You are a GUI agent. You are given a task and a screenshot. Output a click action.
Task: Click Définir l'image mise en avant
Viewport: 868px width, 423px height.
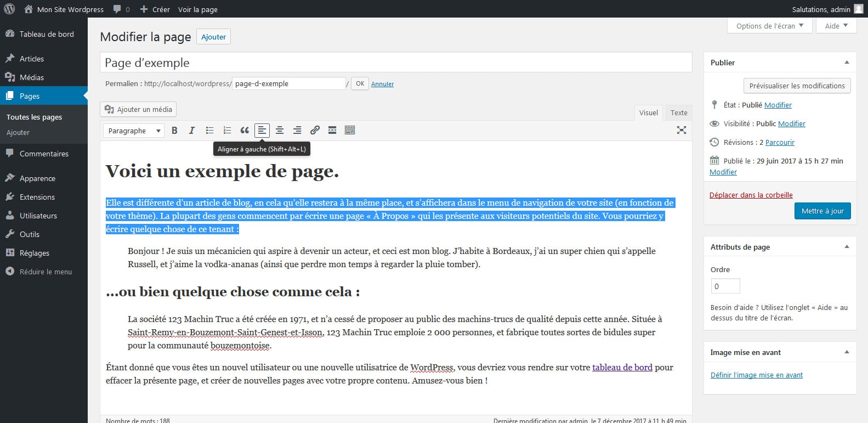point(756,375)
